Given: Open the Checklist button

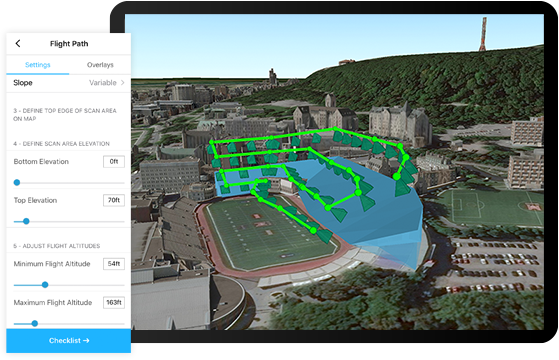Looking at the screenshot, I should [x=68, y=341].
